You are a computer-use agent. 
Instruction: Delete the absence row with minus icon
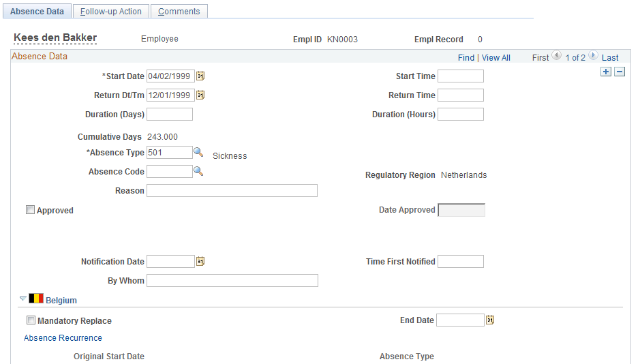tap(620, 72)
